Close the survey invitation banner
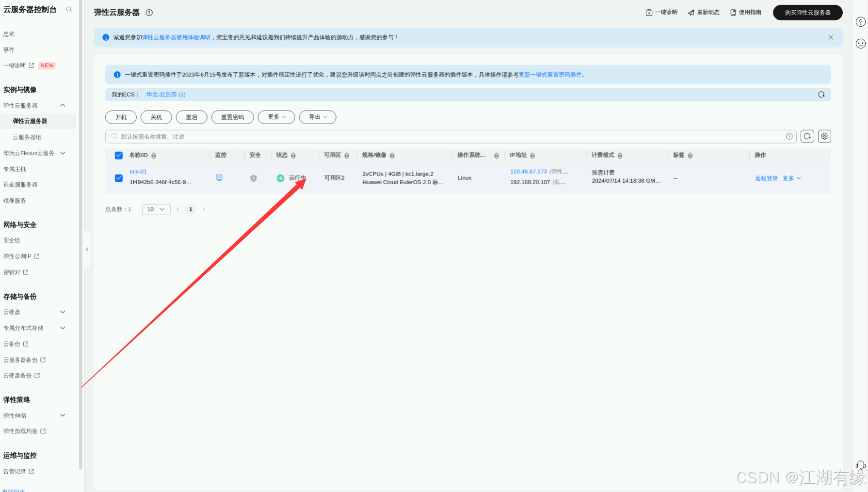868x492 pixels. [x=831, y=37]
